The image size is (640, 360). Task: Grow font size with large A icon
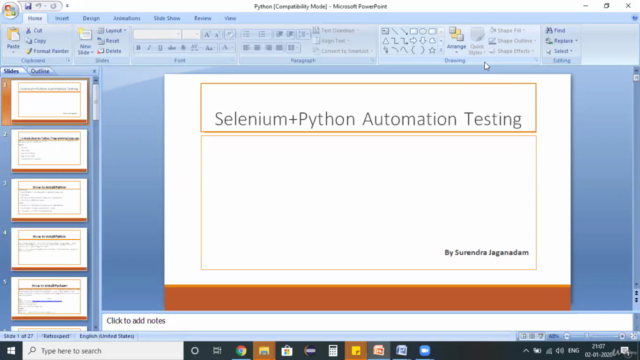(207, 35)
